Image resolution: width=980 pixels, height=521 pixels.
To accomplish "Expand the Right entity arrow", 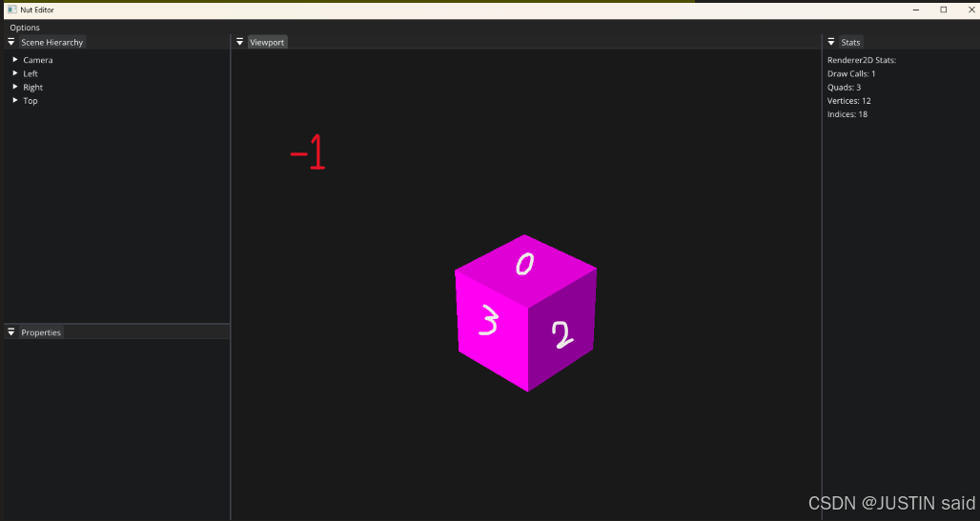I will tap(15, 87).
